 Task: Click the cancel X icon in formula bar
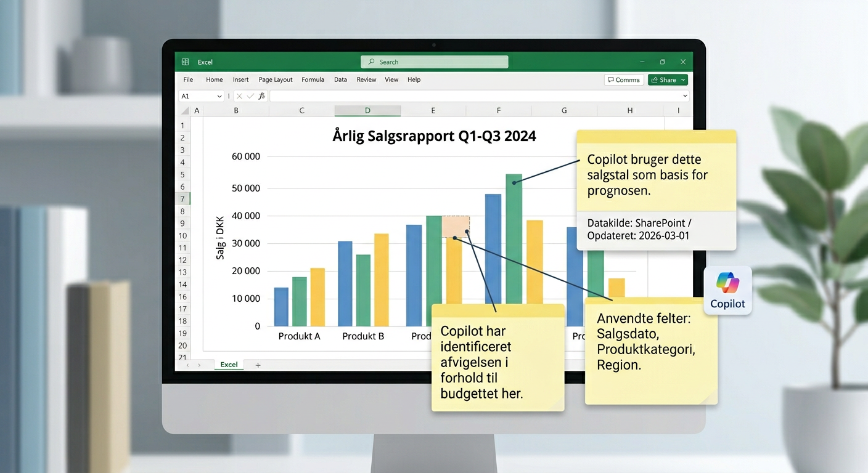coord(239,95)
